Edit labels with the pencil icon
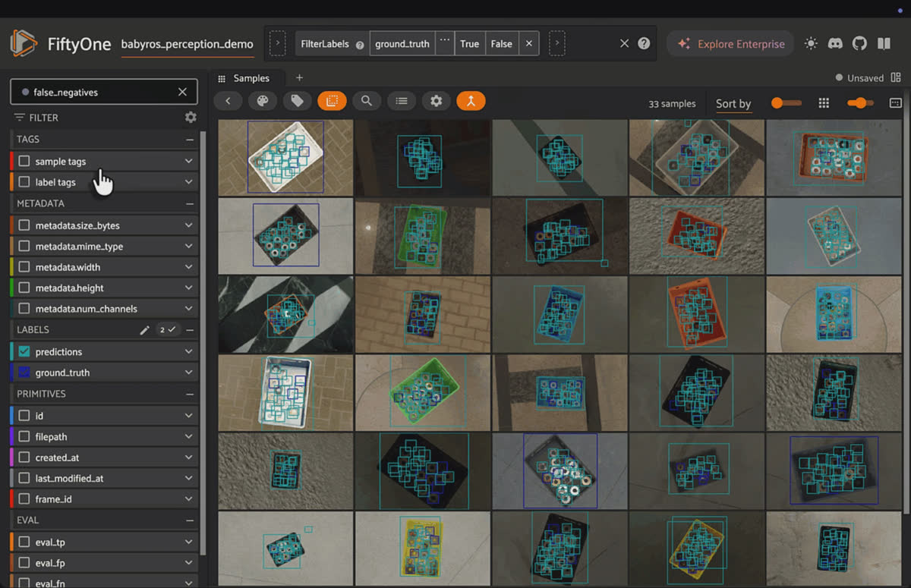This screenshot has height=588, width=911. coord(144,330)
